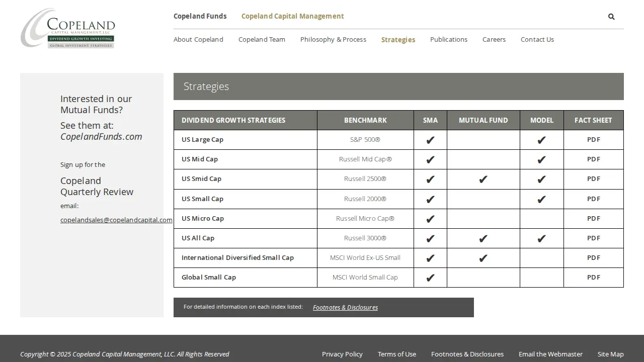Image resolution: width=644 pixels, height=362 pixels.
Task: Open the site search magnifier icon
Action: click(611, 17)
